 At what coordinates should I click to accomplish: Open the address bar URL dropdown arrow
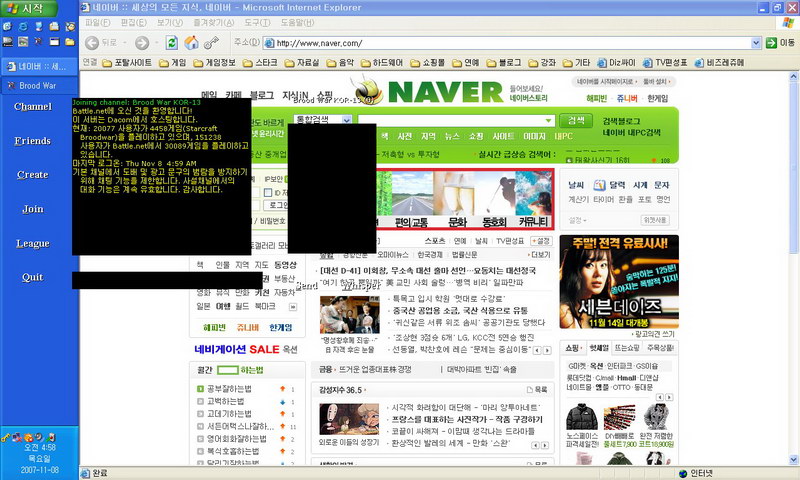pos(756,43)
